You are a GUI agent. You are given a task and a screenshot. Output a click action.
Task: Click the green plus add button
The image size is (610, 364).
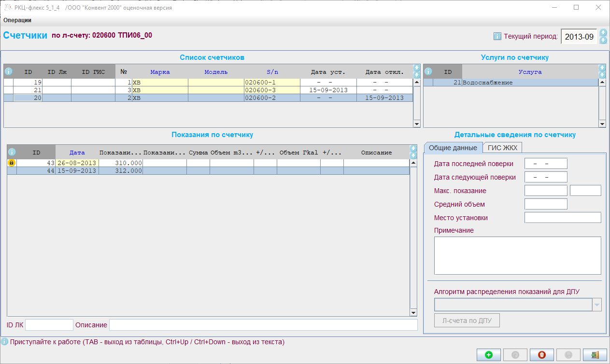(x=489, y=355)
